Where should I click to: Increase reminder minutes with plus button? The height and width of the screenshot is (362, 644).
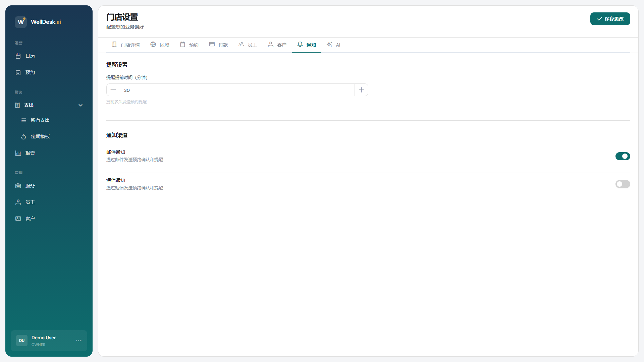pos(361,90)
